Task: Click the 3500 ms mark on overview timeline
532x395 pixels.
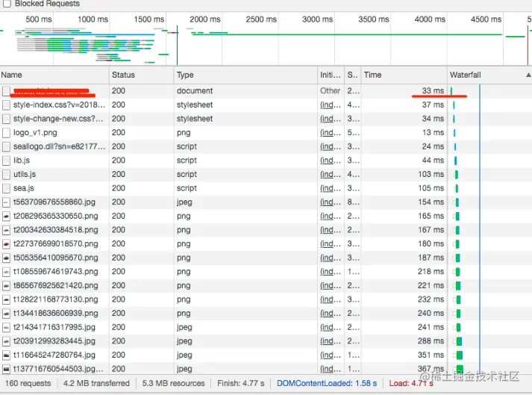Action: tap(374, 19)
